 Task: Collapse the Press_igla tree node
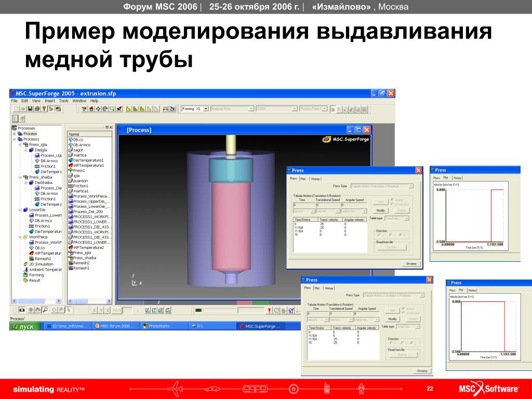20,144
